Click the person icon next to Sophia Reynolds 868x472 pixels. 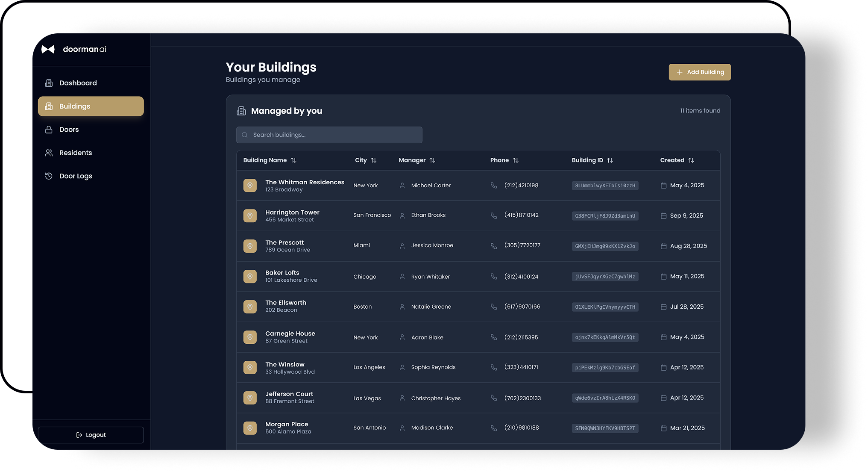pyautogui.click(x=402, y=368)
